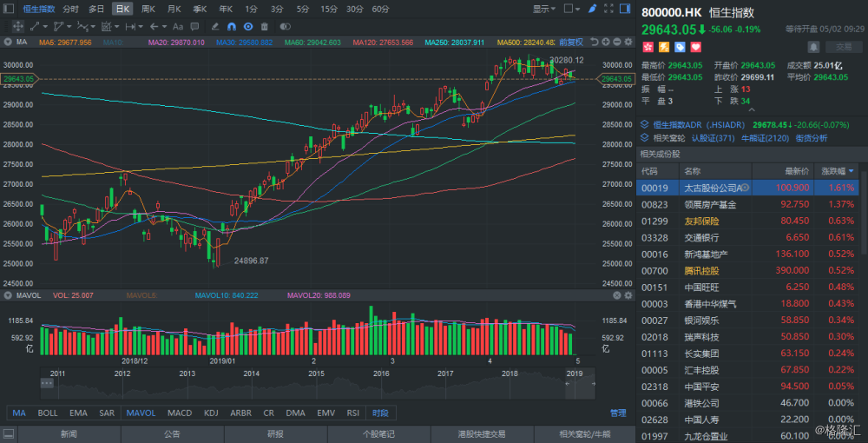Open polygon tool dropdown arrow
868x443 pixels.
point(69,26)
